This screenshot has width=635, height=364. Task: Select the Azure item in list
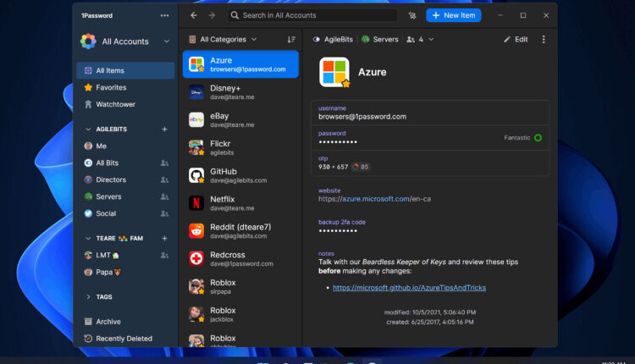point(240,64)
